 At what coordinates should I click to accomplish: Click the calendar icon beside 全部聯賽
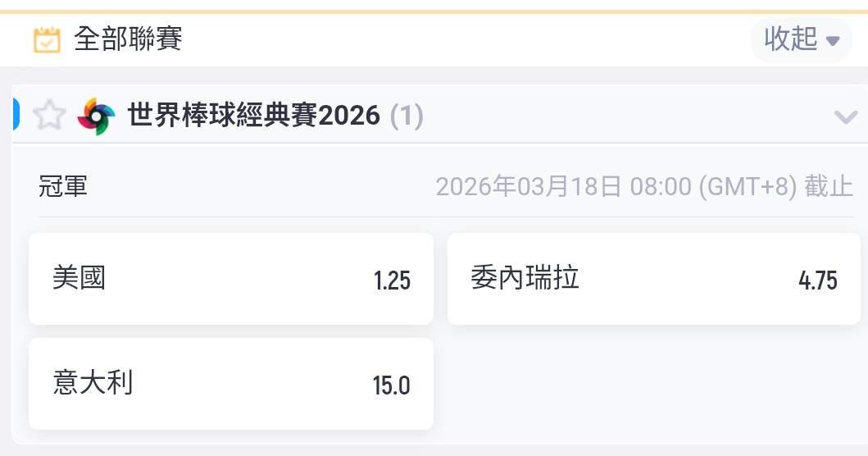47,39
